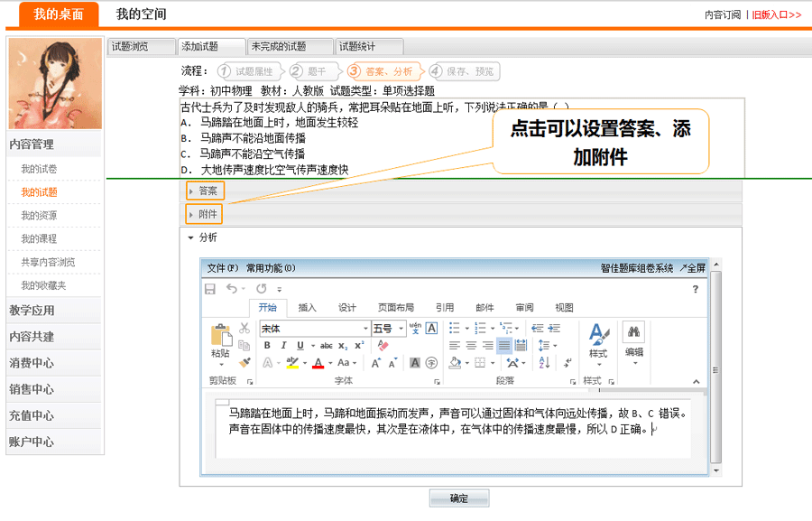This screenshot has width=812, height=521.
Task: Click the scissors Cut icon
Action: 245,329
